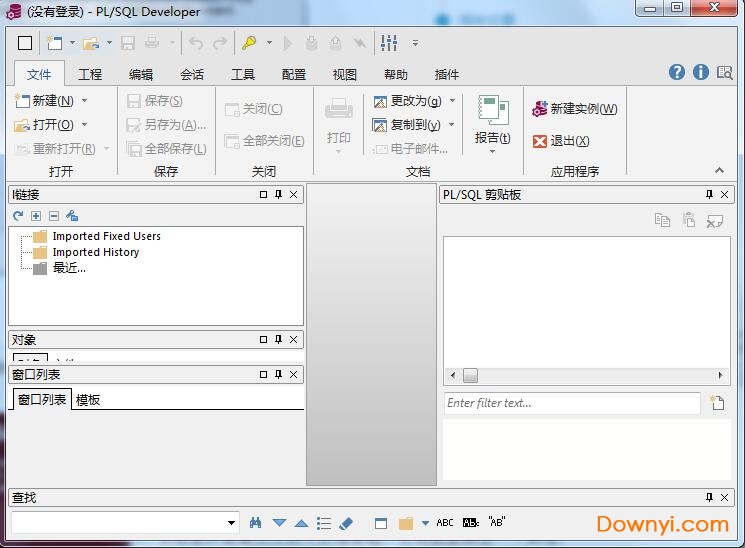Click the find next down-arrow icon

tap(279, 523)
